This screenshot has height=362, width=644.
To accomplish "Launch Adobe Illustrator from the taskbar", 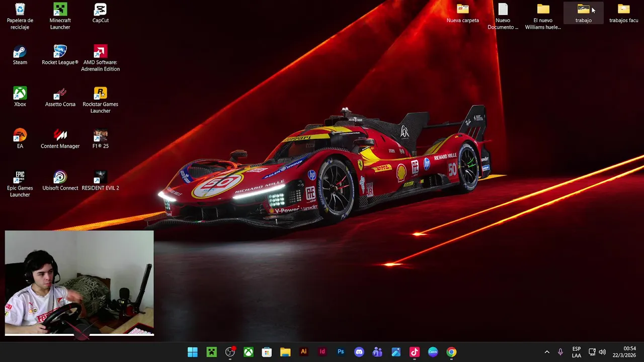I will click(x=303, y=352).
